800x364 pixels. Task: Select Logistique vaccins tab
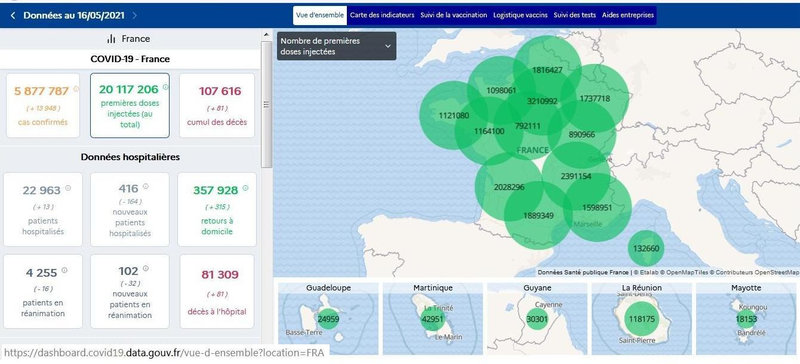520,15
